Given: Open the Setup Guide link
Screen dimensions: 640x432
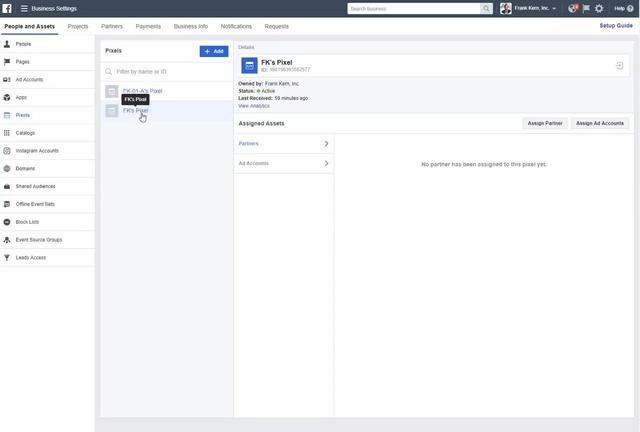Looking at the screenshot, I should click(x=616, y=26).
